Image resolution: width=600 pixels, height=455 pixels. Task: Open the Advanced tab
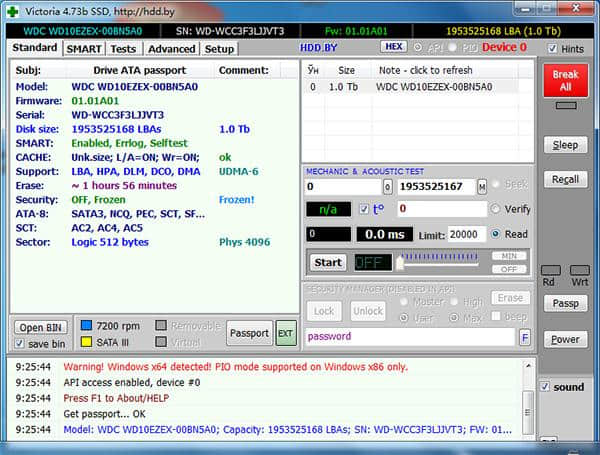[171, 48]
